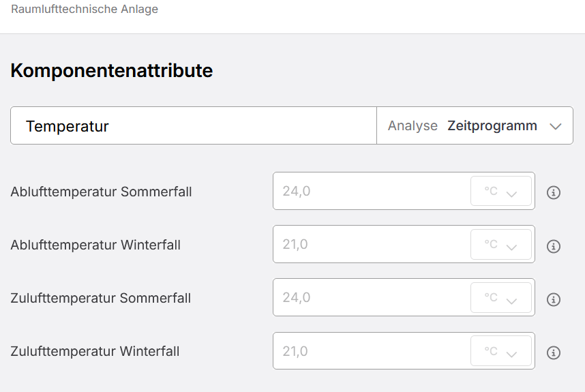The width and height of the screenshot is (585, 392).
Task: Expand °C unit selector for Zulufttemperatur Sommerfall
Action: click(500, 297)
